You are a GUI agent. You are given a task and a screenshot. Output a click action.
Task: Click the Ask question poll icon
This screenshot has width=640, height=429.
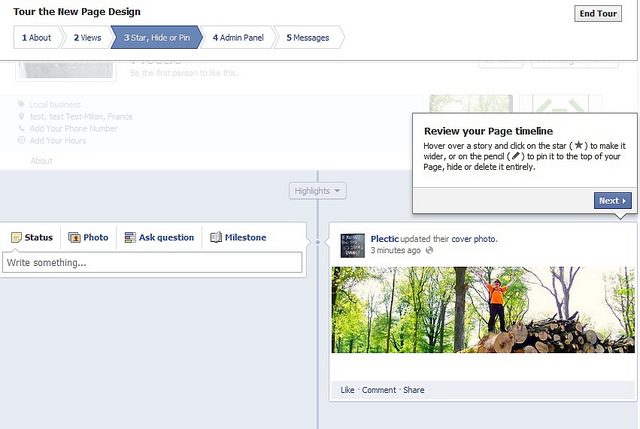point(130,237)
